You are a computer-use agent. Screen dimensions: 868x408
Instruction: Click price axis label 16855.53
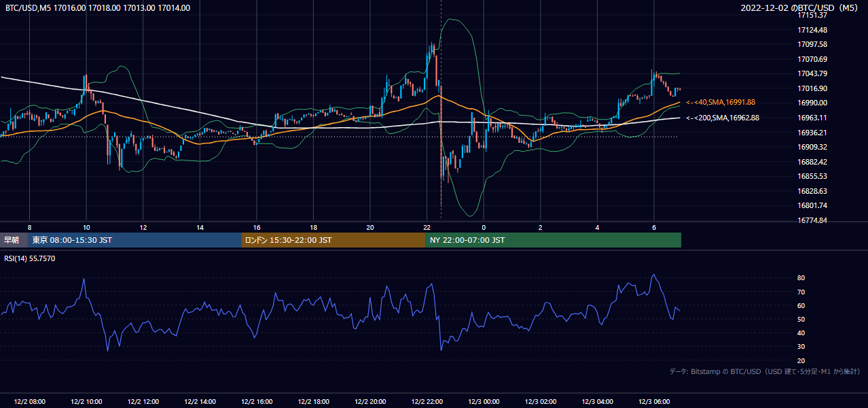pyautogui.click(x=812, y=176)
